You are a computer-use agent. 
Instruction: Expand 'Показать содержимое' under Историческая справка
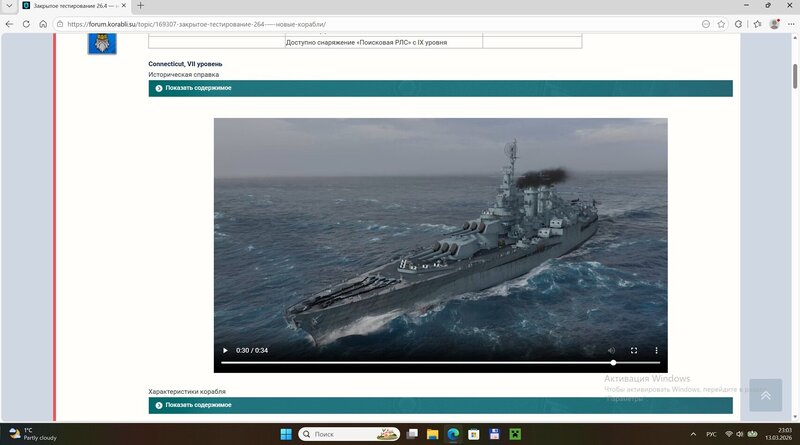tap(440, 88)
